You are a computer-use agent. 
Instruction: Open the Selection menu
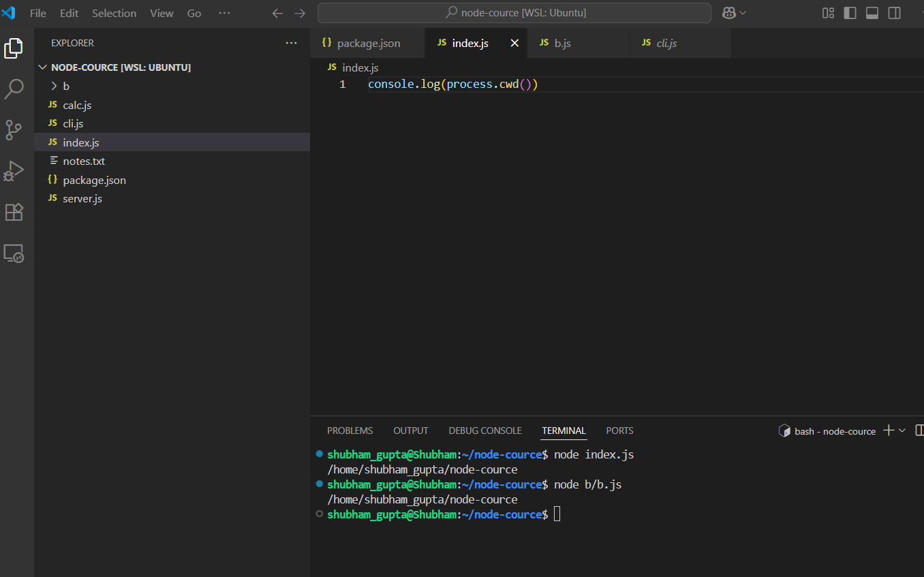tap(114, 13)
